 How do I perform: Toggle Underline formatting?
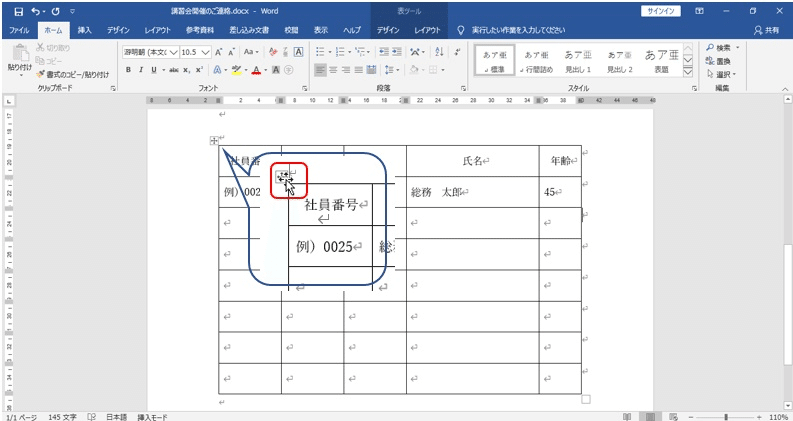point(153,70)
